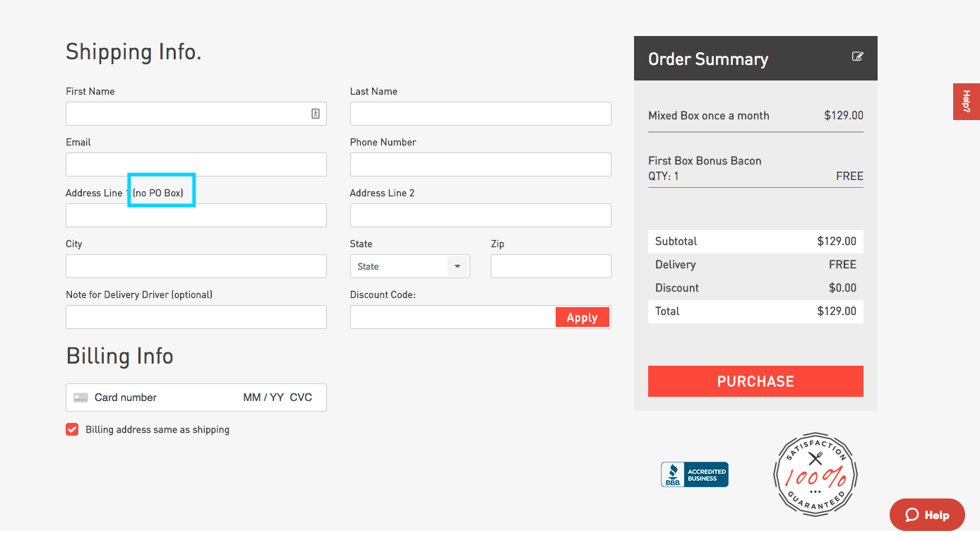This screenshot has height=538, width=980.
Task: Open the Help chat bubble button
Action: click(x=926, y=515)
